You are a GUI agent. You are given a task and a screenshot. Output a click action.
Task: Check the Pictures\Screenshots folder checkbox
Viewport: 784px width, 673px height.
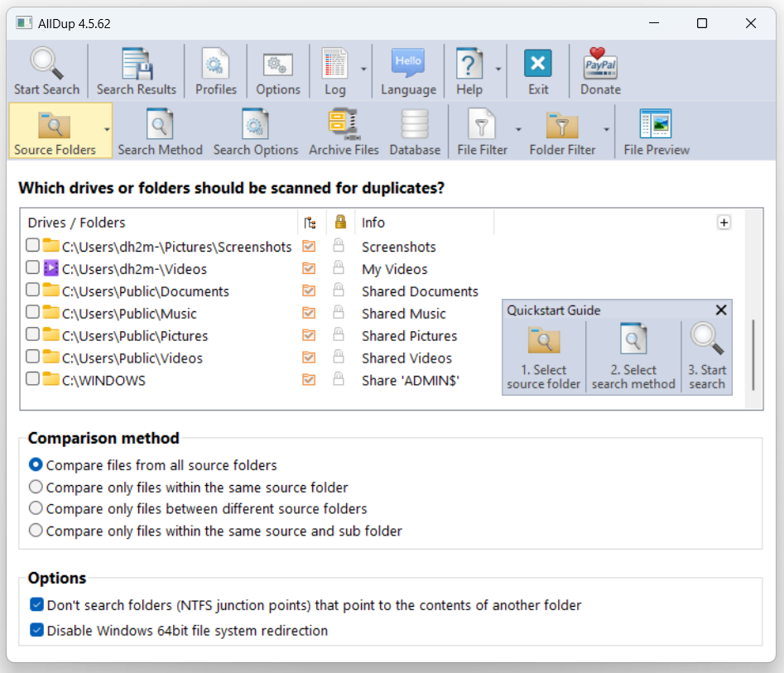click(x=32, y=245)
